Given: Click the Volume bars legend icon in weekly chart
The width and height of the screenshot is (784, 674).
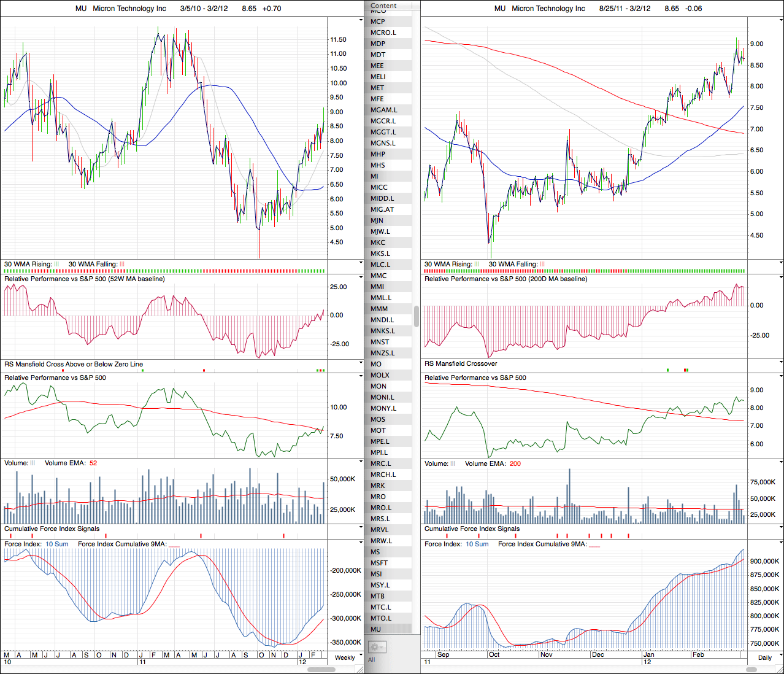Looking at the screenshot, I should point(33,463).
